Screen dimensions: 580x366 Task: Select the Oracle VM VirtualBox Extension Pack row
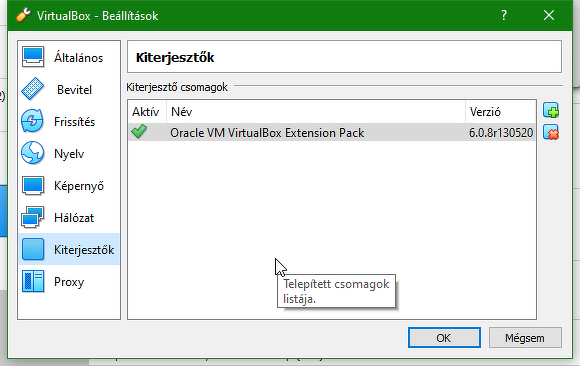click(x=332, y=132)
